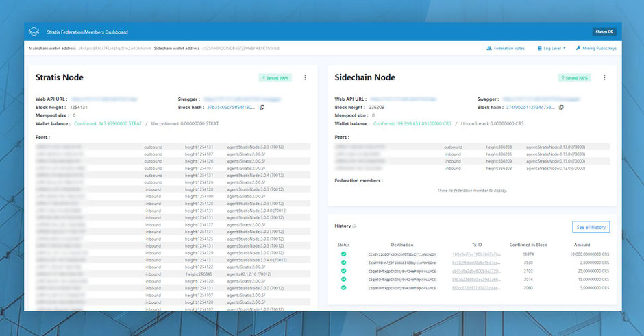Open the transaction link in block 2060 row
This screenshot has width=644, height=336.
pos(476,288)
